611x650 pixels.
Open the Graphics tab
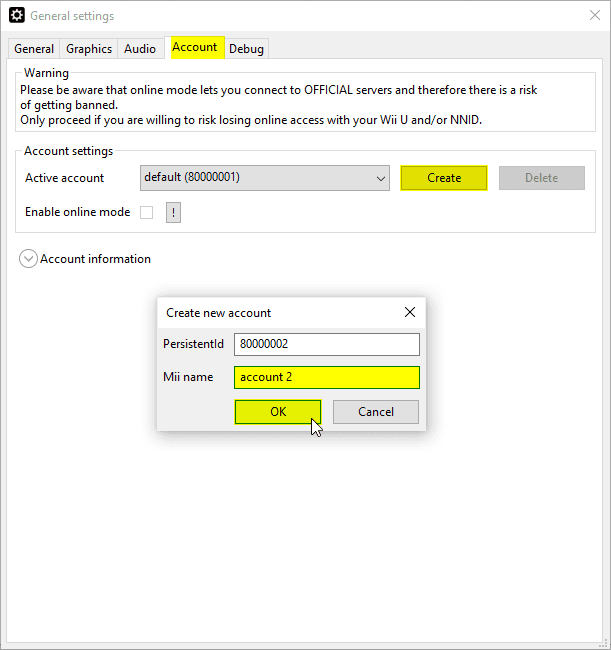(x=89, y=49)
